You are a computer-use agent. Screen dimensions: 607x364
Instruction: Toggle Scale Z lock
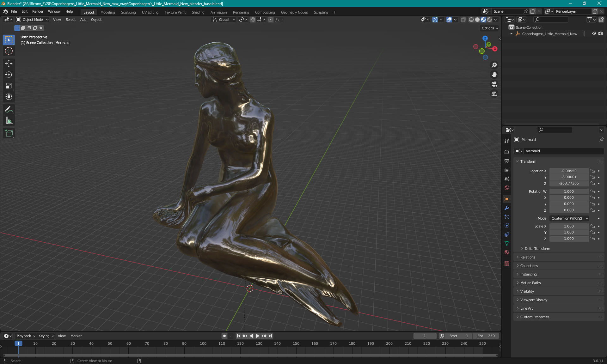[x=592, y=239]
